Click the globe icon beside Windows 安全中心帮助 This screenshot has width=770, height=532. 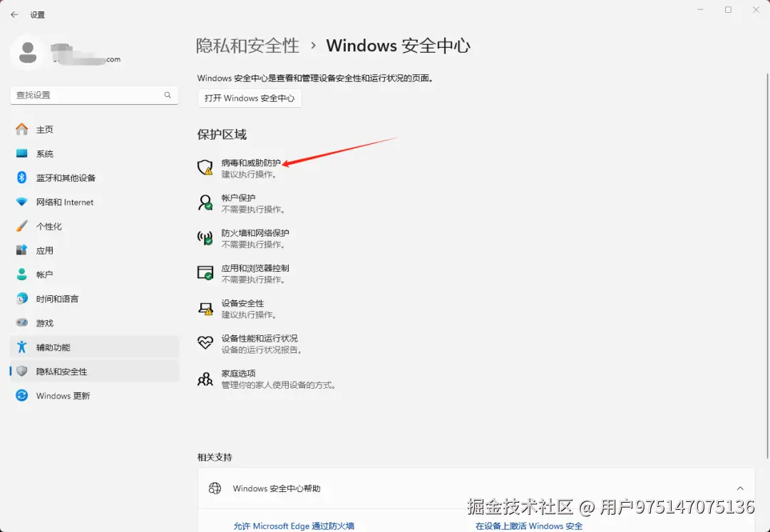tap(215, 488)
